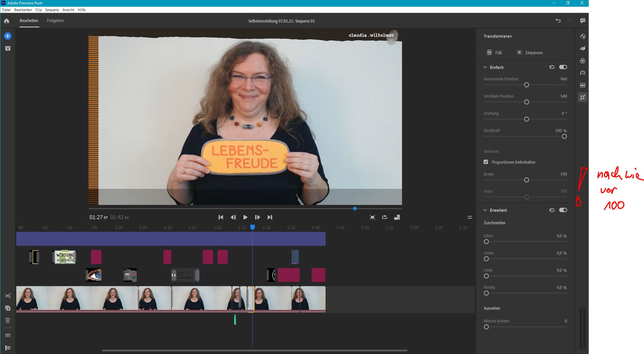Open the media browser with the plus icon
Image resolution: width=644 pixels, height=354 pixels.
(8, 36)
